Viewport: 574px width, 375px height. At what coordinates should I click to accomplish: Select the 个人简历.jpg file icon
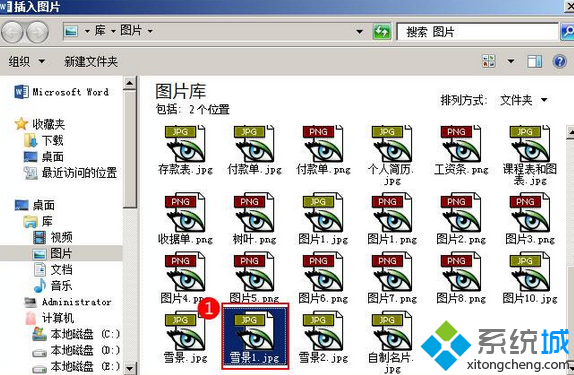(392, 144)
